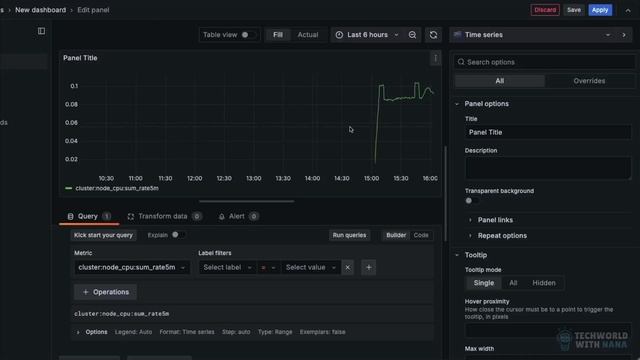Click the search magnifier icon in options
The image size is (640, 360).
click(x=461, y=62)
